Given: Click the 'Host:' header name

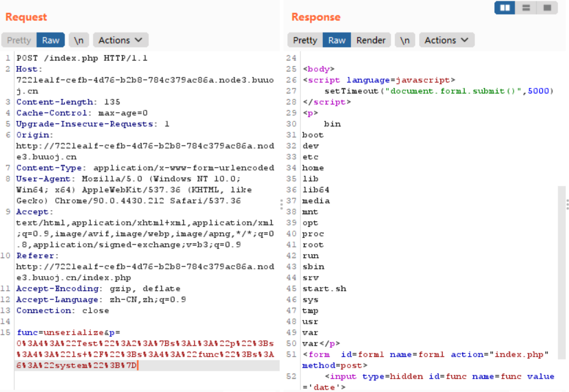Looking at the screenshot, I should tap(29, 69).
